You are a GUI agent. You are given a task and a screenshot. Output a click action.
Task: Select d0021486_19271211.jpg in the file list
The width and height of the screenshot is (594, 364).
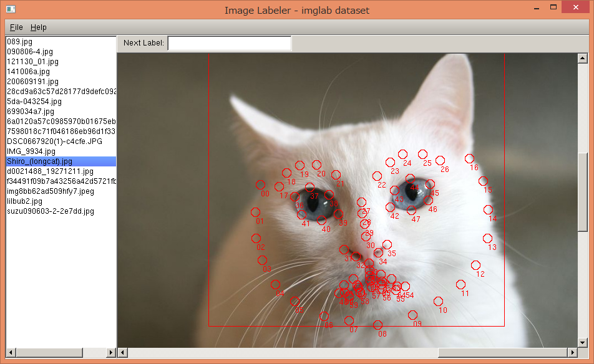(50, 171)
